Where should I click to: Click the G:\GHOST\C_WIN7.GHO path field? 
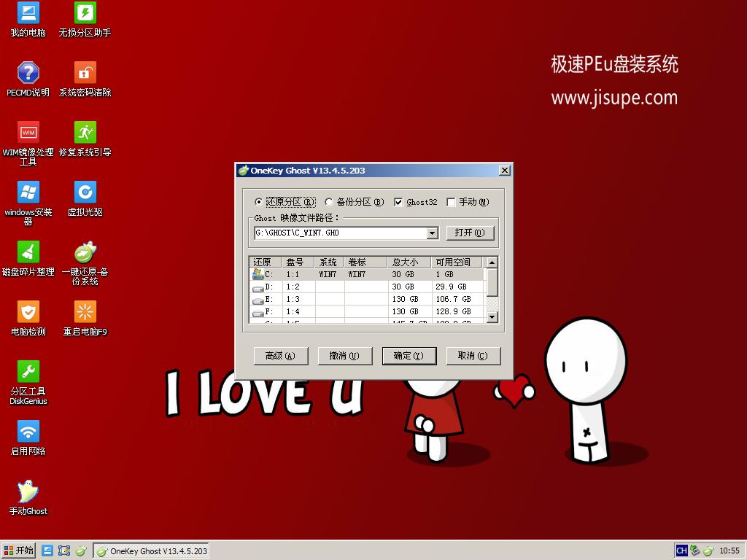pyautogui.click(x=341, y=233)
